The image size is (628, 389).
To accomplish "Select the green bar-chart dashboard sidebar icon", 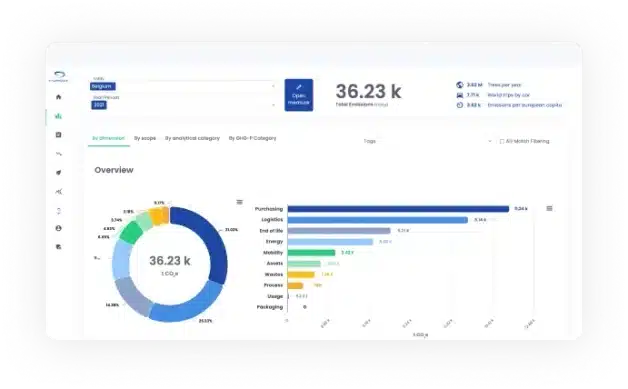I will point(58,116).
